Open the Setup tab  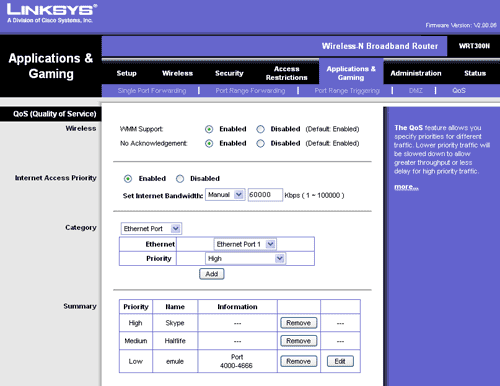(126, 73)
